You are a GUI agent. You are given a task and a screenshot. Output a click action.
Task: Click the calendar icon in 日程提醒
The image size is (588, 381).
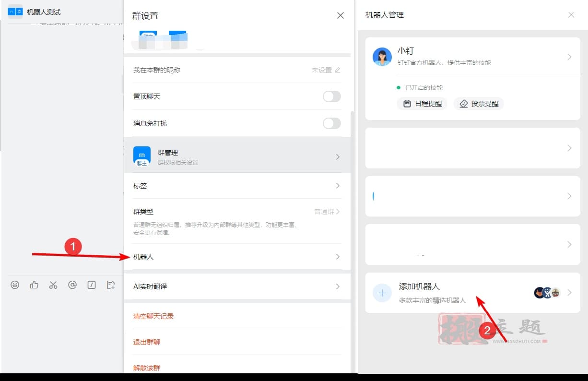coord(407,104)
